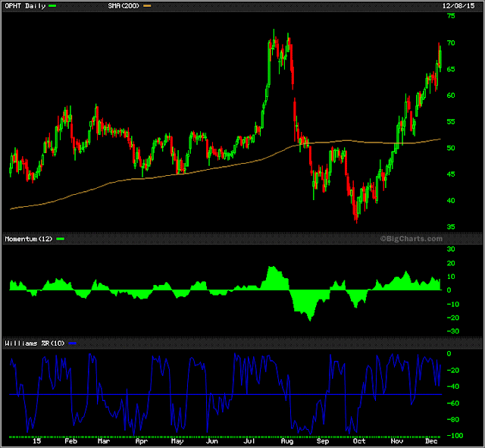Click the 70 price level axis label
The image size is (485, 448).
[x=451, y=43]
